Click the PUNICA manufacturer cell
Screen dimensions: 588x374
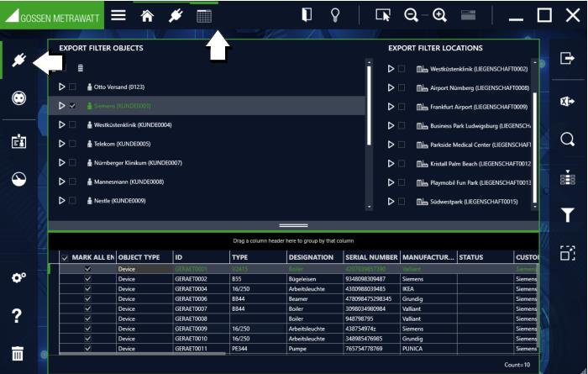[428, 349]
